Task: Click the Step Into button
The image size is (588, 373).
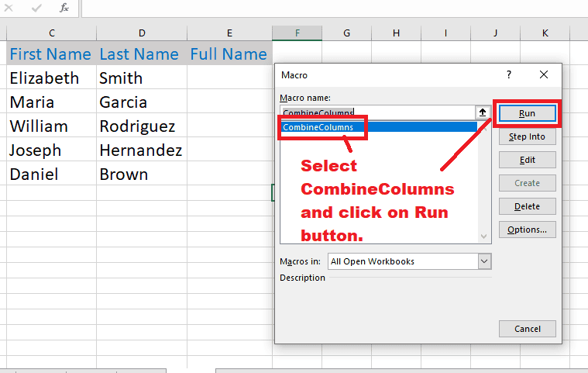Action: (527, 136)
